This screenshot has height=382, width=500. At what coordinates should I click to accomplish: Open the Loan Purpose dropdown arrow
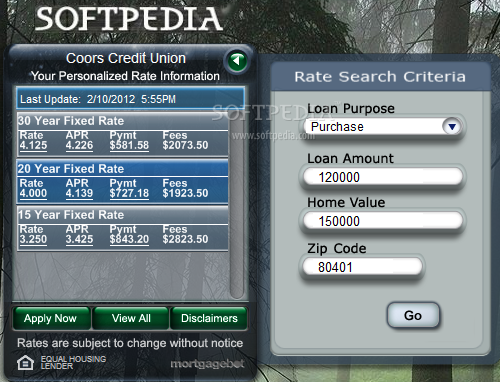452,127
